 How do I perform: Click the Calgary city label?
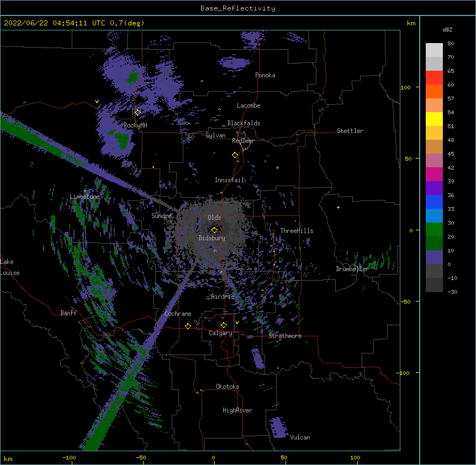click(x=220, y=333)
